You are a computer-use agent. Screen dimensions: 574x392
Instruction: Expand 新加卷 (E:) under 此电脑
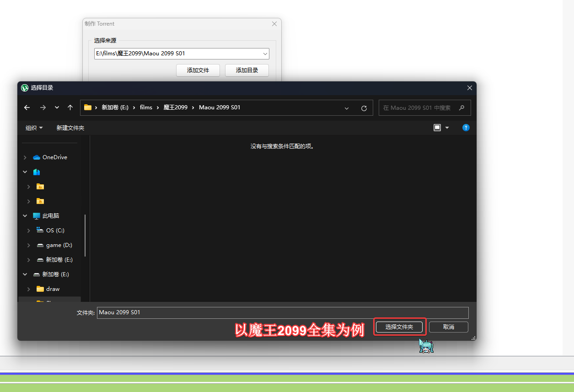pyautogui.click(x=29, y=260)
